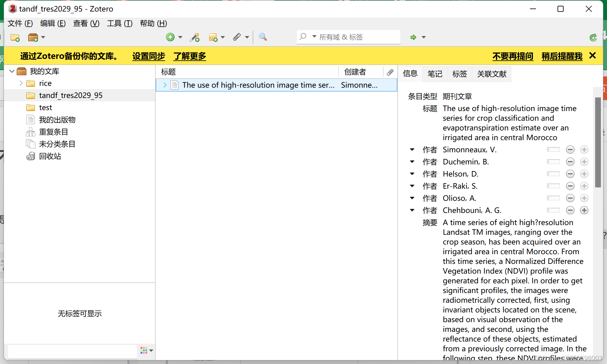Click the sync refresh icon
The image size is (607, 364).
pyautogui.click(x=593, y=37)
